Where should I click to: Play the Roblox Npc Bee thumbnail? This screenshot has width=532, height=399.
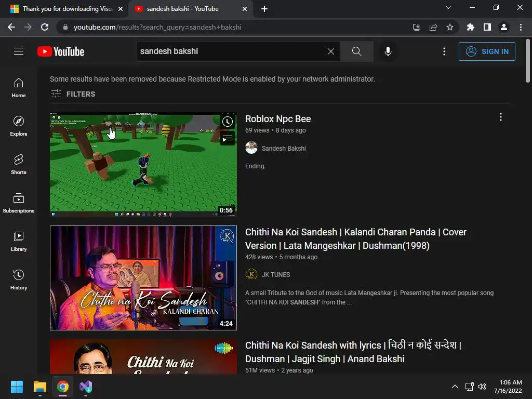click(x=143, y=165)
